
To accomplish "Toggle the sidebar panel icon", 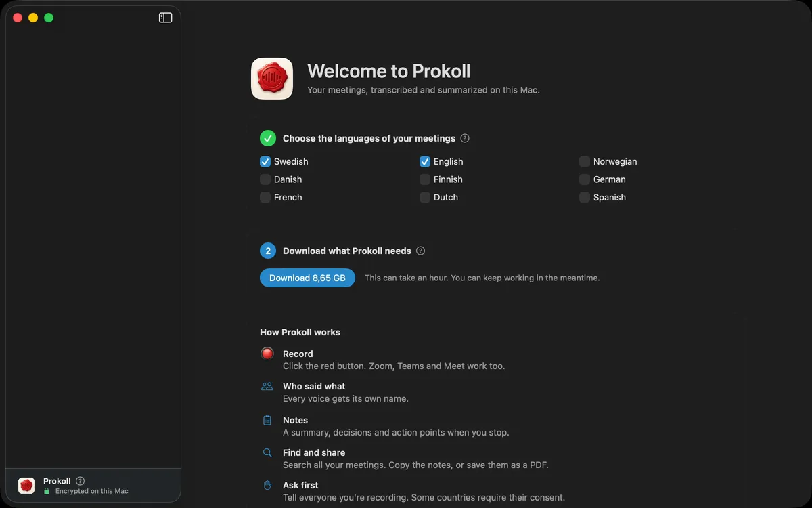I will coord(166,18).
